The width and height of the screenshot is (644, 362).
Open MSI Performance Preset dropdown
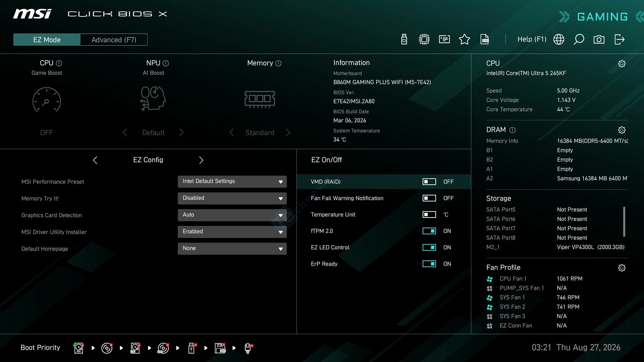click(232, 182)
